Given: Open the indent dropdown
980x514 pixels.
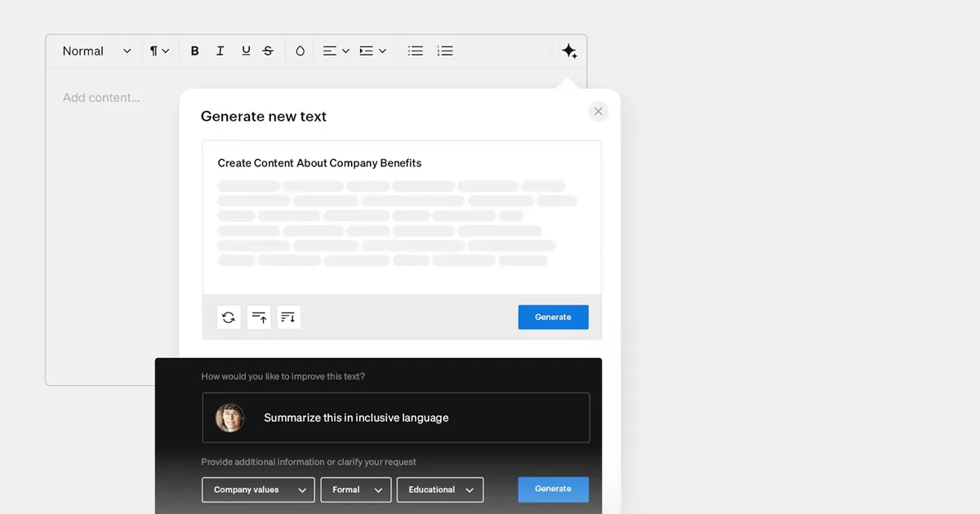Looking at the screenshot, I should [372, 51].
